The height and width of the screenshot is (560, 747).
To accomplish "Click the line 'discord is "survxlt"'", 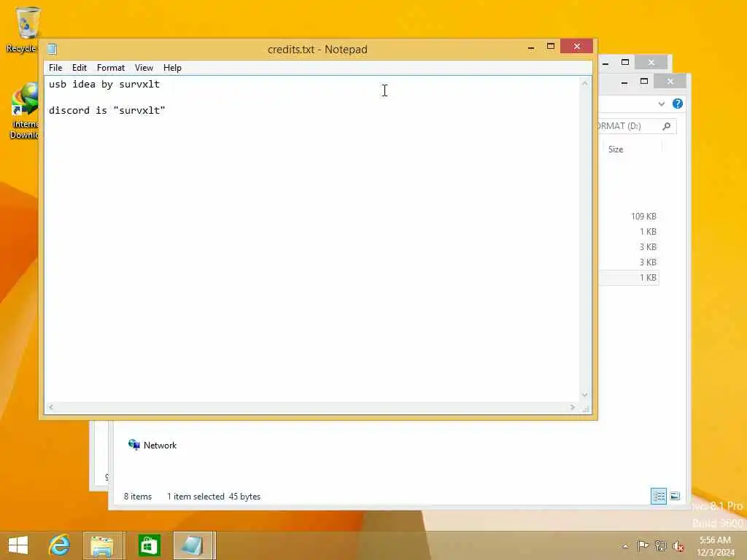I will (107, 111).
